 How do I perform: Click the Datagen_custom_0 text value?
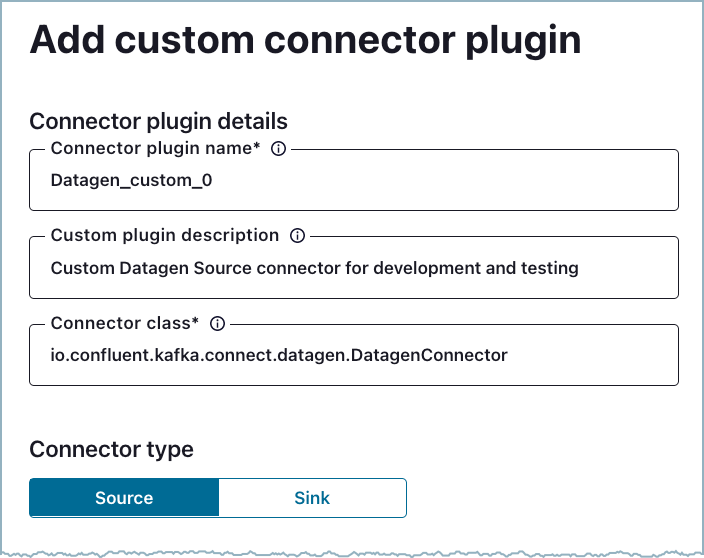pos(131,181)
